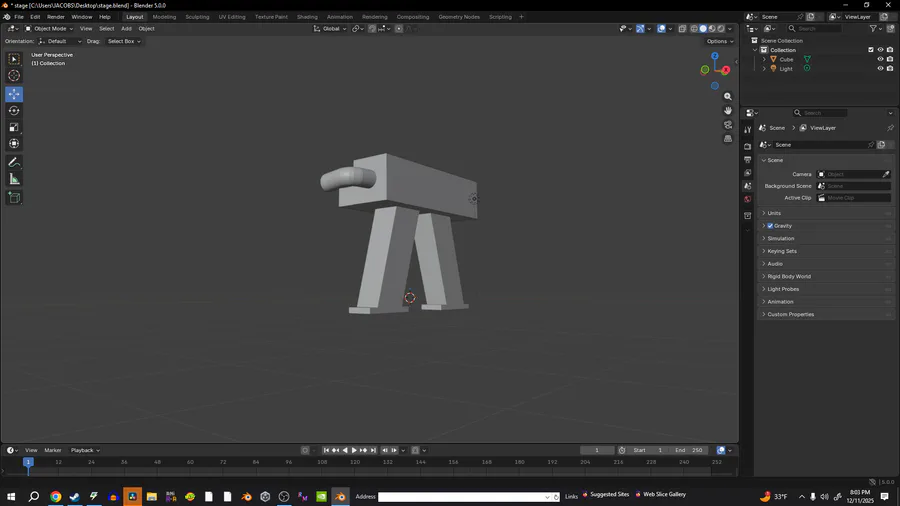Hide the Collection in viewport
This screenshot has height=506, width=900.
click(x=880, y=50)
